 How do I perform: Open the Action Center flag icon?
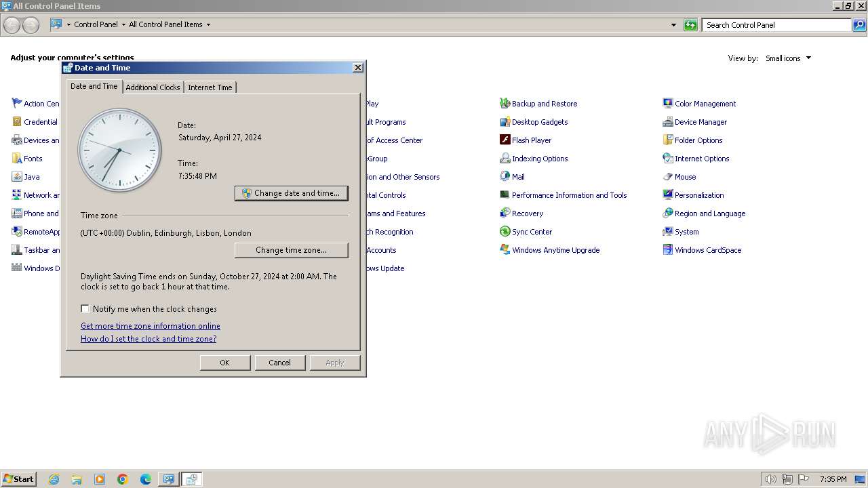coord(17,104)
